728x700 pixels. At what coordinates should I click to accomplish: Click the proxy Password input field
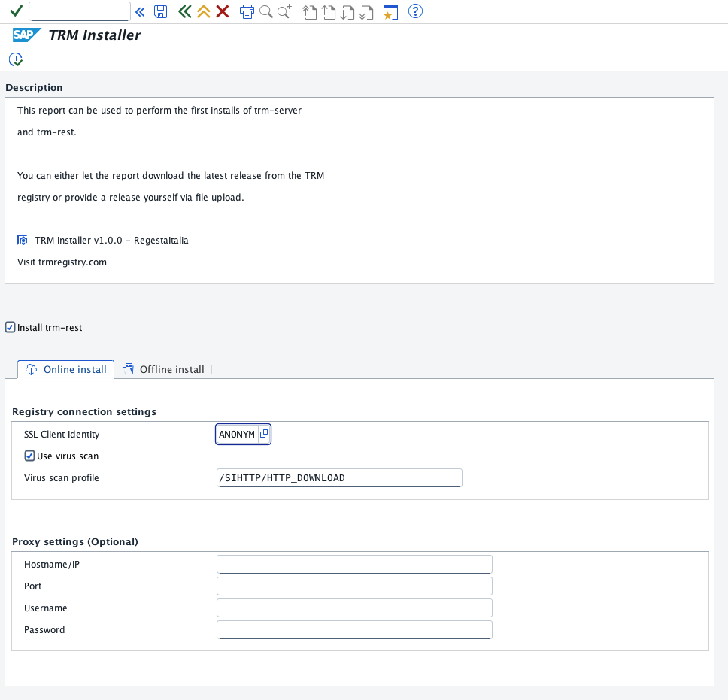(354, 630)
